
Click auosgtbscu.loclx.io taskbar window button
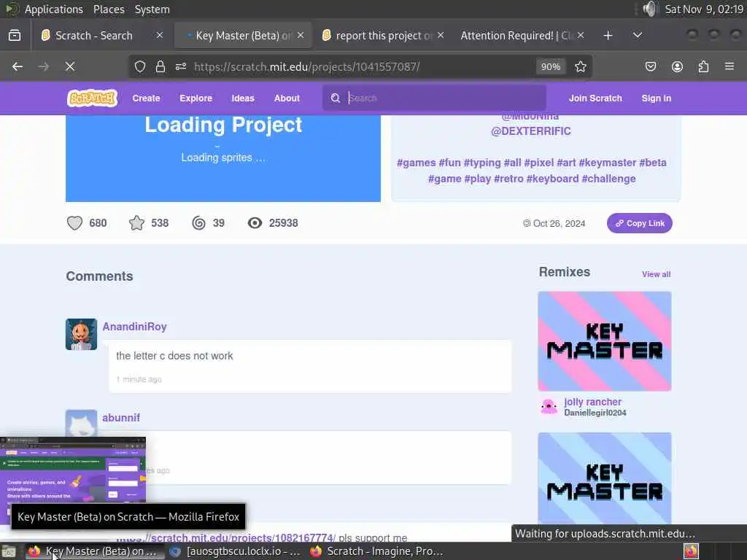point(236,551)
